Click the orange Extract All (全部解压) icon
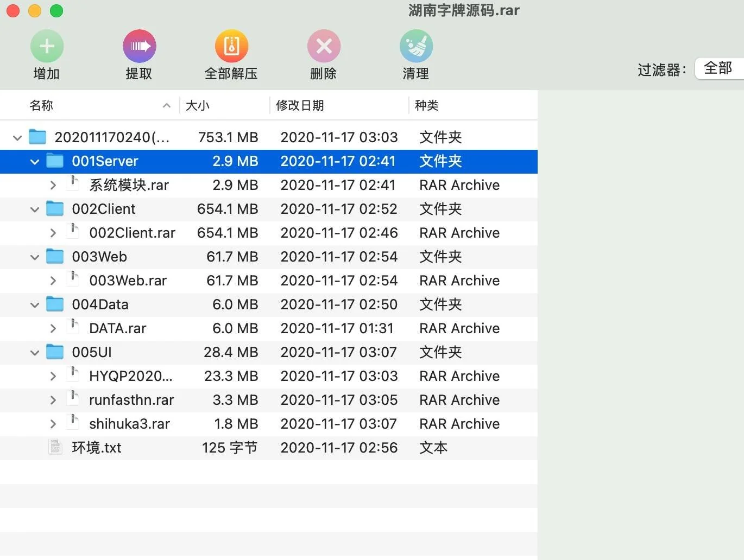The image size is (744, 560). (x=231, y=46)
